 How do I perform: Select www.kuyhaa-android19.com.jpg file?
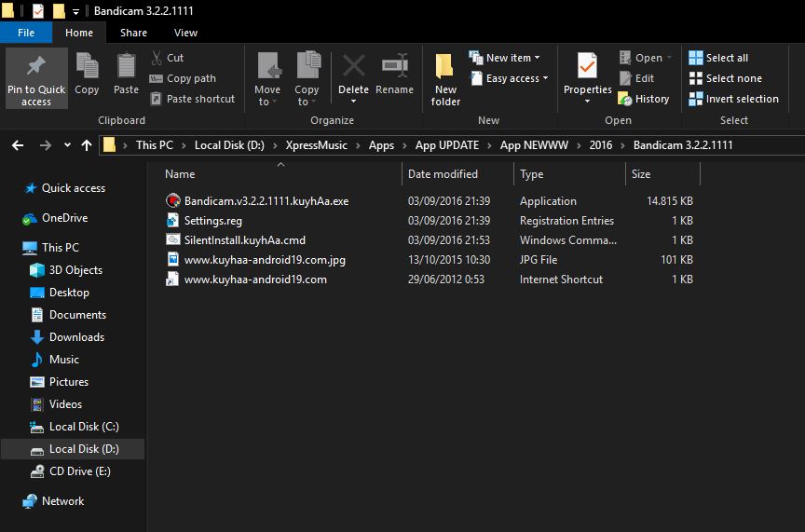coord(265,260)
